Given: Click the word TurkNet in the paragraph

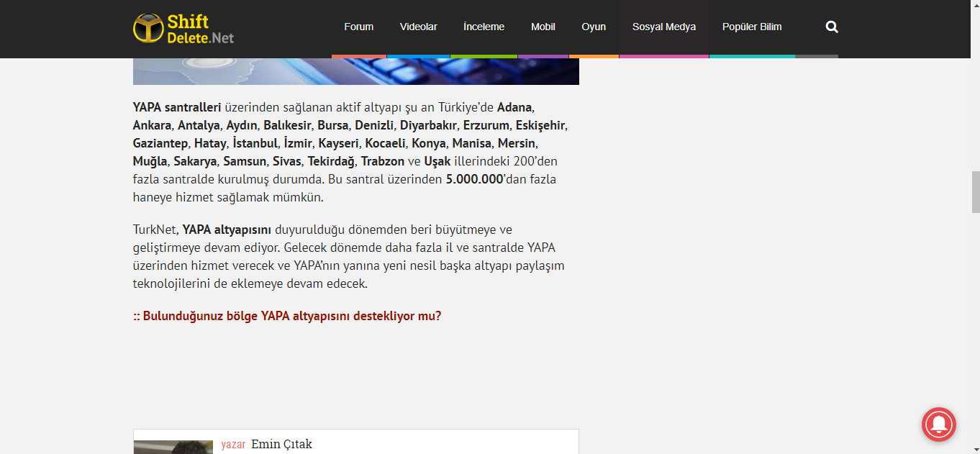Looking at the screenshot, I should click(x=155, y=230).
